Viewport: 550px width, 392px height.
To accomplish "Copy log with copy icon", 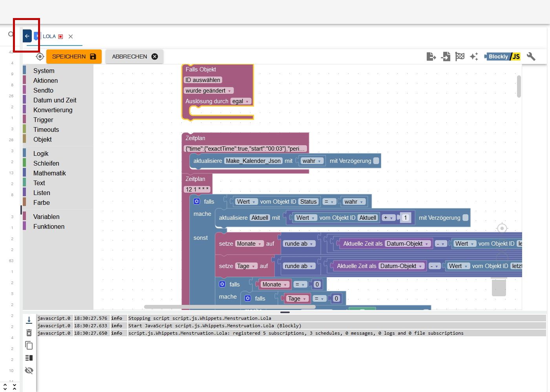I will (x=29, y=345).
